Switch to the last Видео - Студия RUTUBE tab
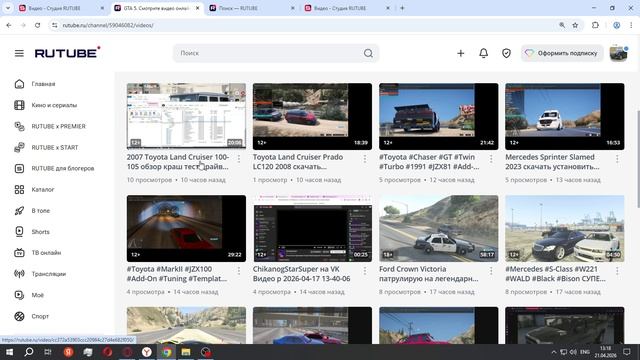This screenshot has width=640, height=360. [x=347, y=8]
